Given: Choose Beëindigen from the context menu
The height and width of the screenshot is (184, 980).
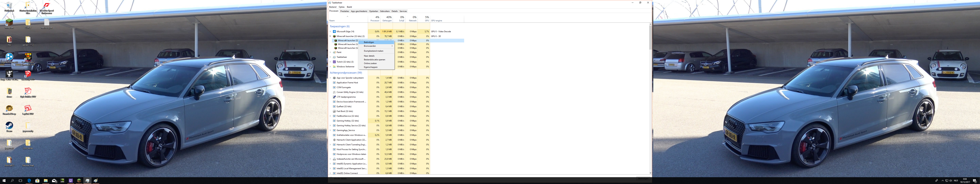Looking at the screenshot, I should [369, 42].
